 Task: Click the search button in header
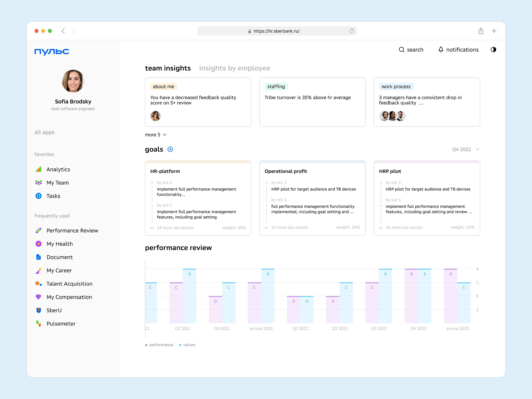[x=411, y=50]
